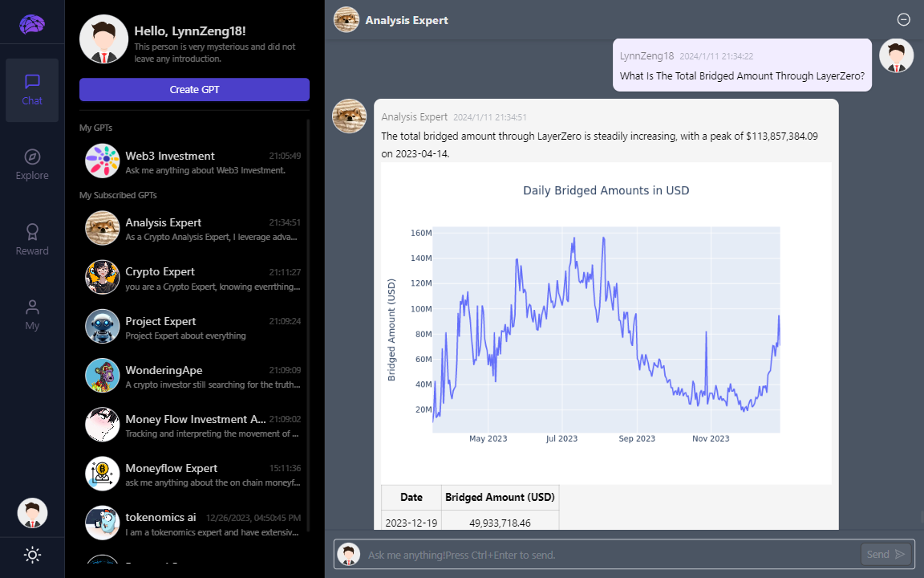This screenshot has height=578, width=924.
Task: Click LynnZeng18's avatar beside the question
Action: 896,55
